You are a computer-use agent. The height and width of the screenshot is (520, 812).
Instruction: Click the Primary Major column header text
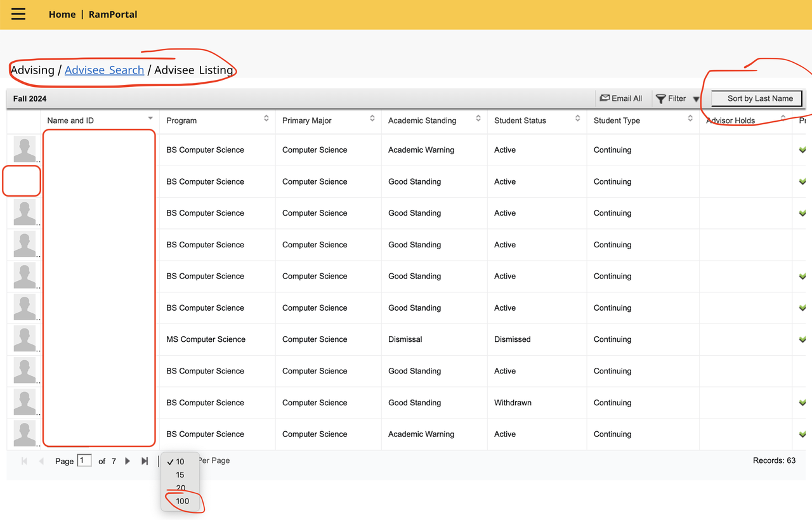(307, 120)
